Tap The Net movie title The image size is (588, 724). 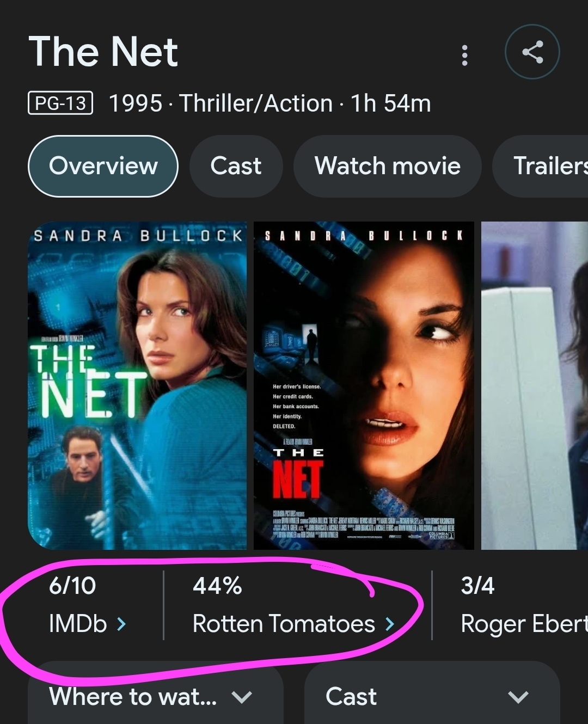click(103, 52)
